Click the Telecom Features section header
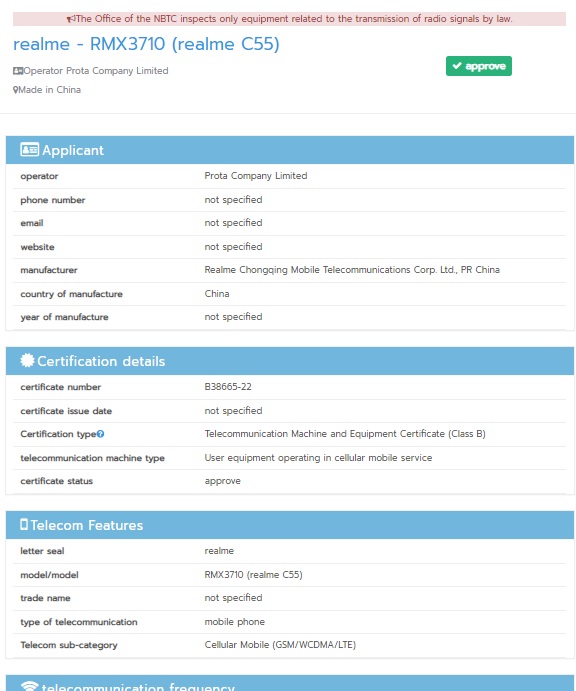The width and height of the screenshot is (576, 691). pyautogui.click(x=290, y=525)
